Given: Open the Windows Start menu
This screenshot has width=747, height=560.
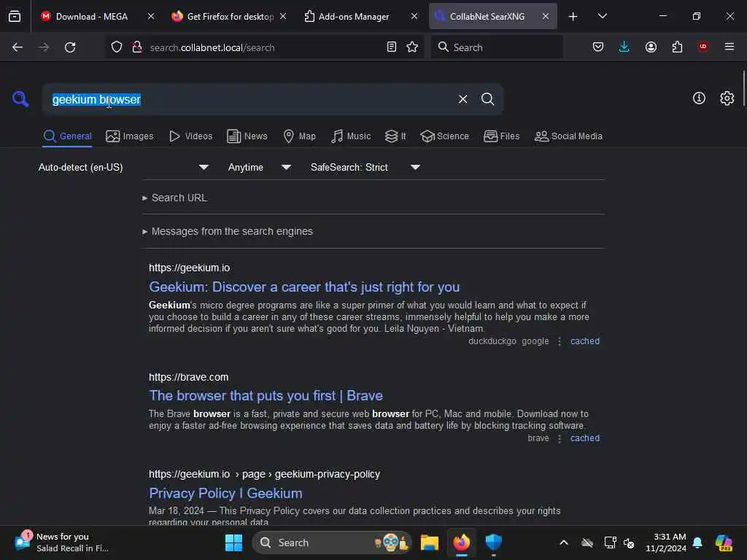Looking at the screenshot, I should [233, 542].
